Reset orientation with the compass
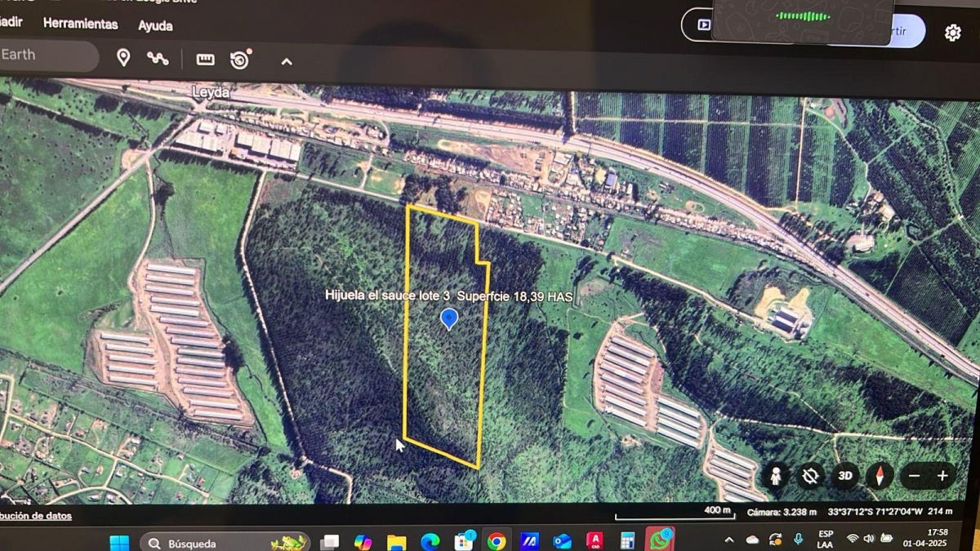This screenshot has height=551, width=980. 880,476
